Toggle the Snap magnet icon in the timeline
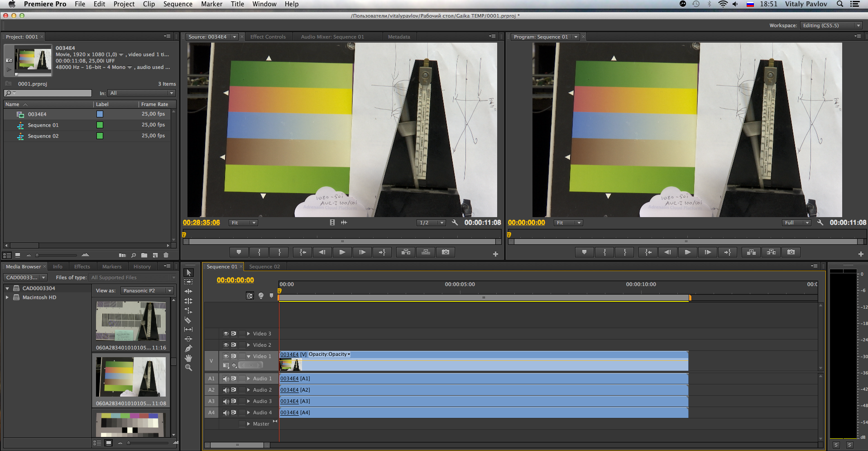Viewport: 868px width, 451px height. (250, 296)
